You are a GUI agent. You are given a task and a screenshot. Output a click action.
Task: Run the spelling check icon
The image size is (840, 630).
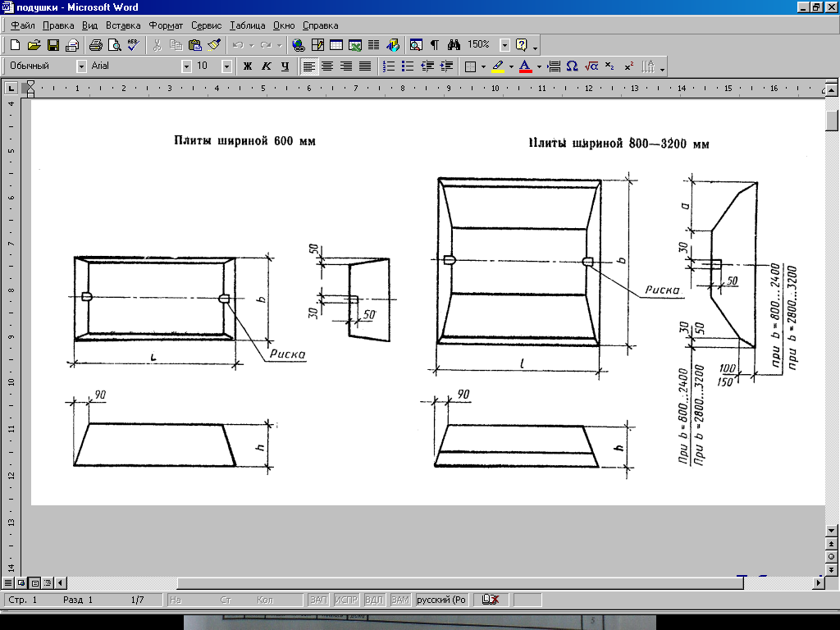pyautogui.click(x=133, y=45)
